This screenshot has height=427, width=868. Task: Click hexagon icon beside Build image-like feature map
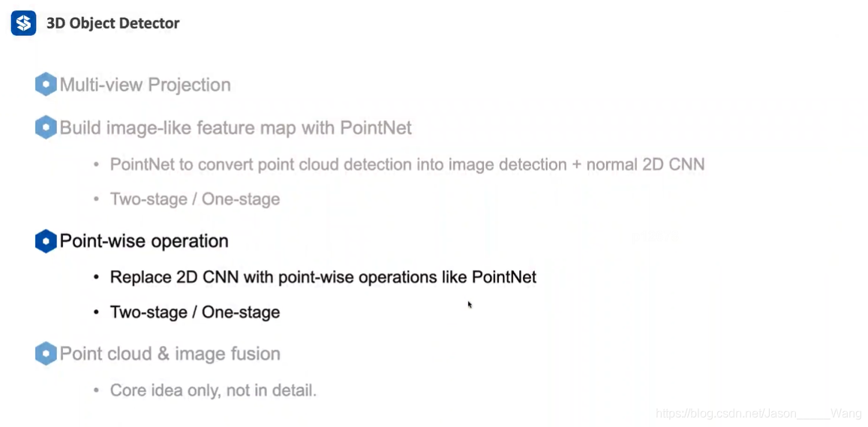pos(46,128)
